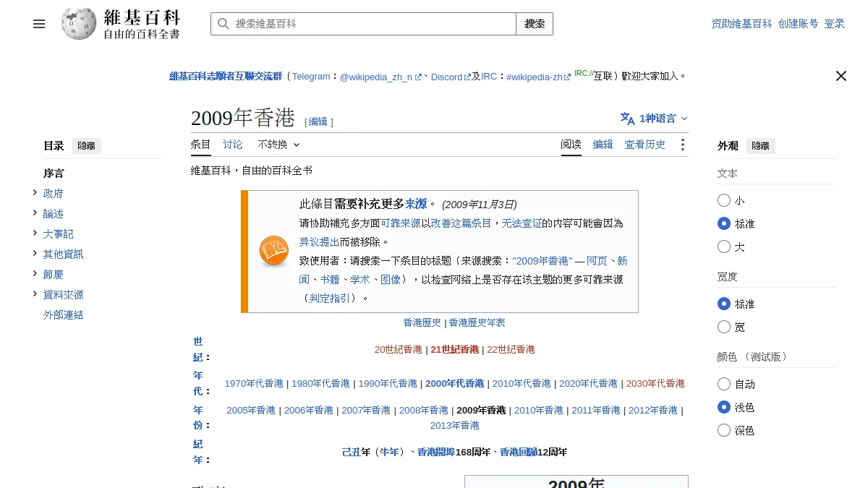Open the hamburger main menu

tap(39, 24)
